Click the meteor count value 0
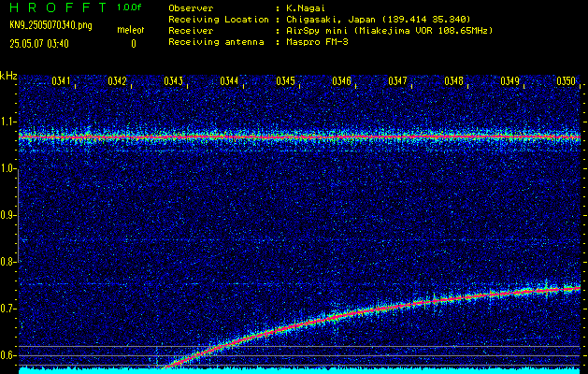The width and height of the screenshot is (588, 374). (134, 44)
